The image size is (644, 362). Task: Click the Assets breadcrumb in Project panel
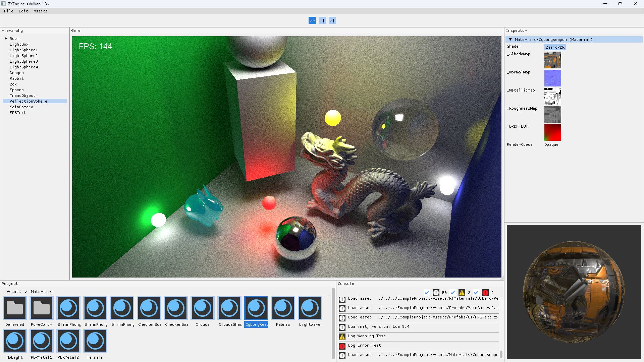[13, 292]
